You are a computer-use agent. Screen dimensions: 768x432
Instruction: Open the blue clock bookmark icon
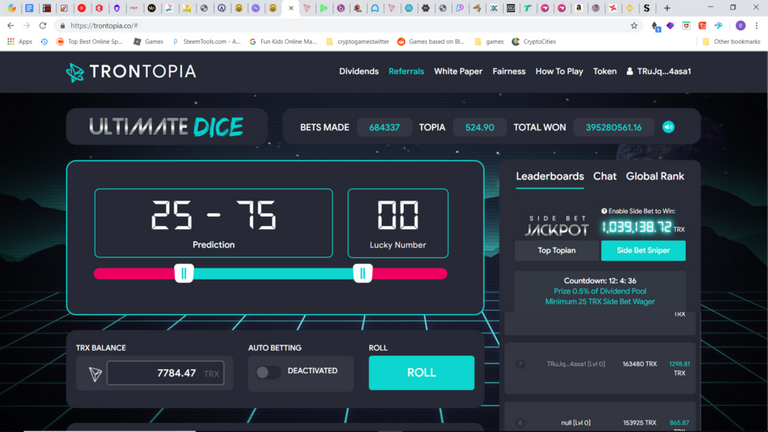pos(44,42)
